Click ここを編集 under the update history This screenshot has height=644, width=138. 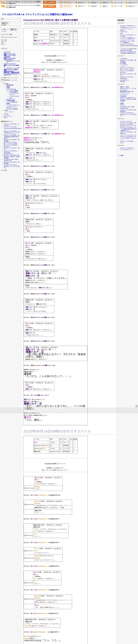pos(120,156)
